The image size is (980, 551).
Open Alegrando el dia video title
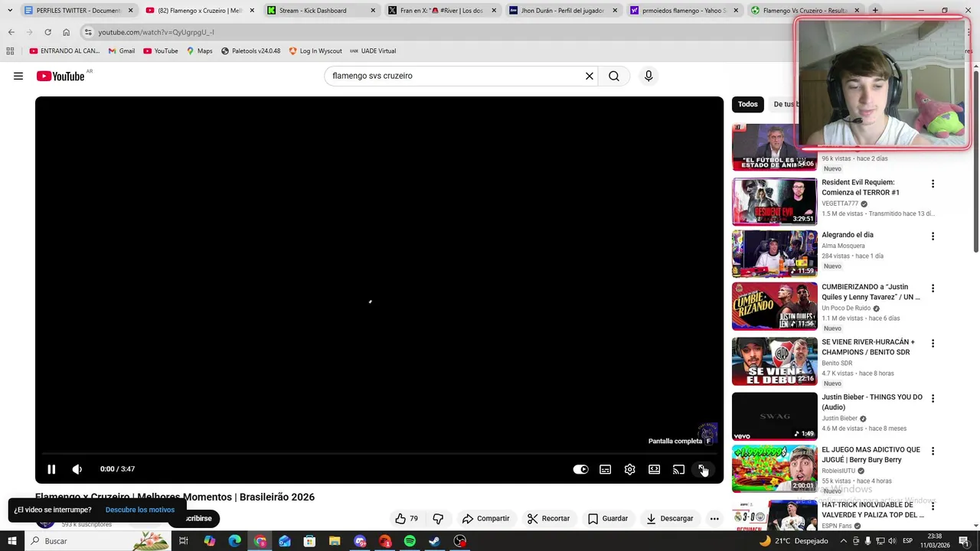pos(848,235)
